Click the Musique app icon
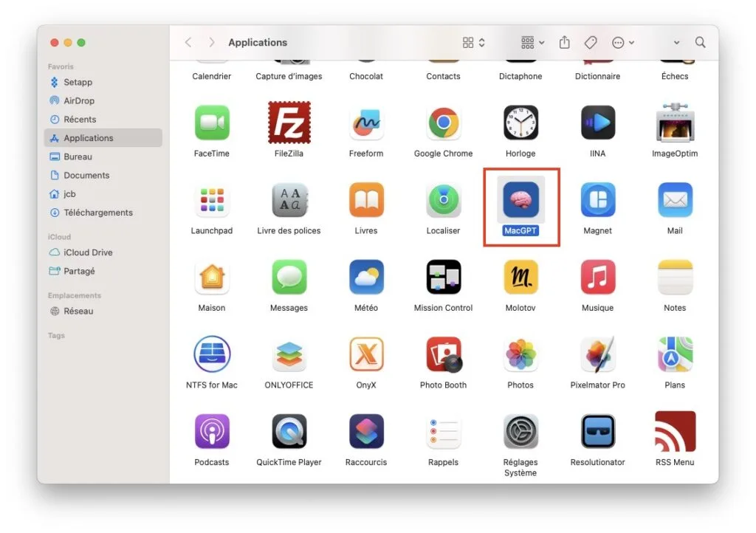The image size is (756, 533). coord(598,277)
